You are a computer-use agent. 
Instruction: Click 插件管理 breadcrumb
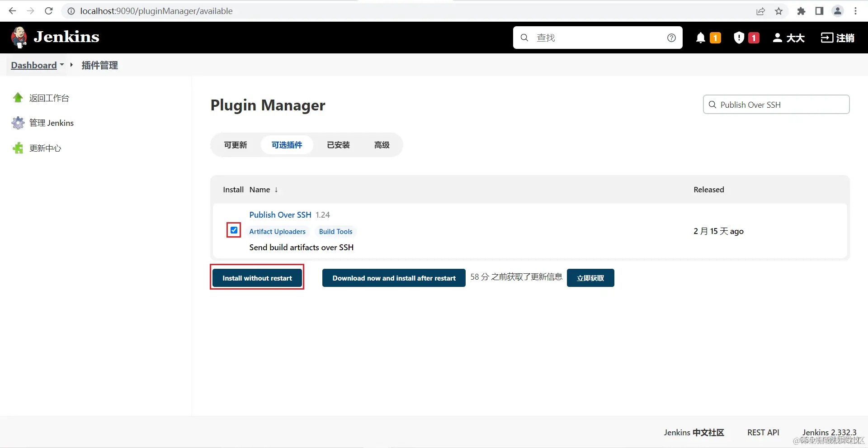[x=99, y=65]
